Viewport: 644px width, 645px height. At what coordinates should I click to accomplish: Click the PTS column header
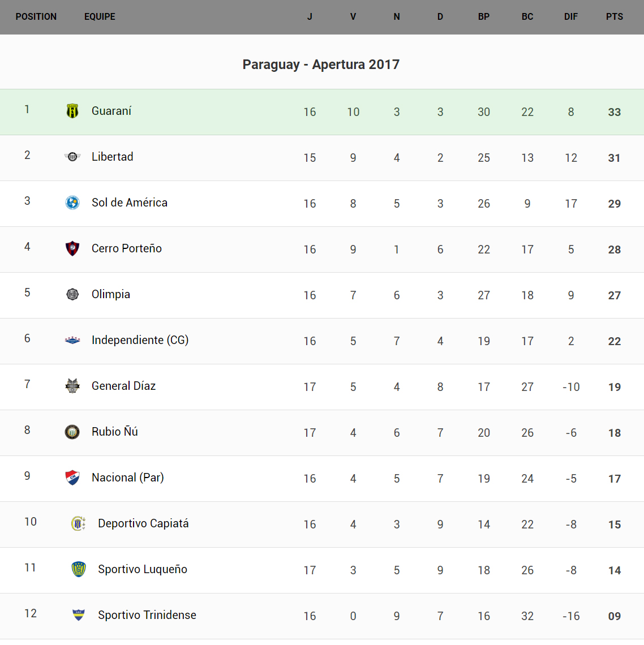click(x=615, y=17)
